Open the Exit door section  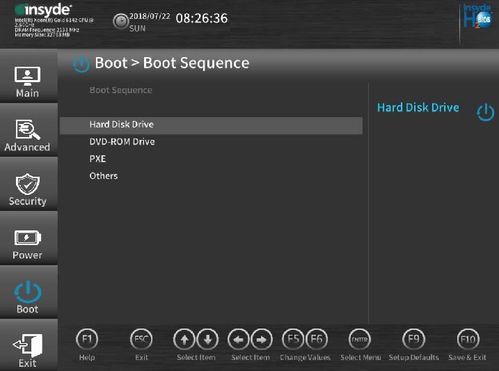pyautogui.click(x=28, y=346)
